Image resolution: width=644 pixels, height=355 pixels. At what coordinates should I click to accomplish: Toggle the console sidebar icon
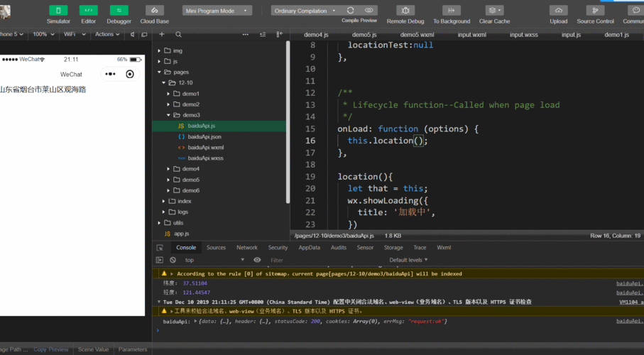[160, 260]
